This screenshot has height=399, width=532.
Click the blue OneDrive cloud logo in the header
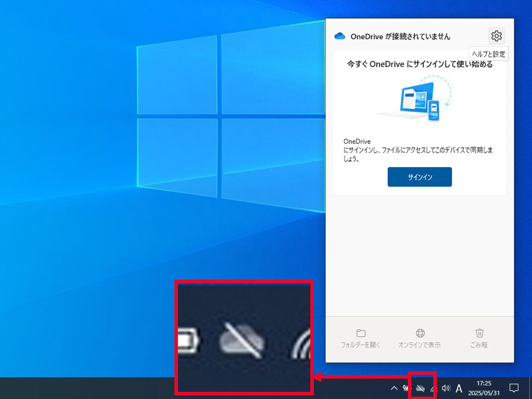tap(340, 36)
